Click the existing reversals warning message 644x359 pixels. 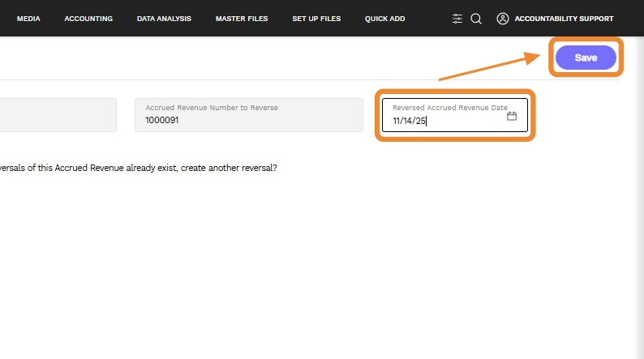[x=139, y=168]
